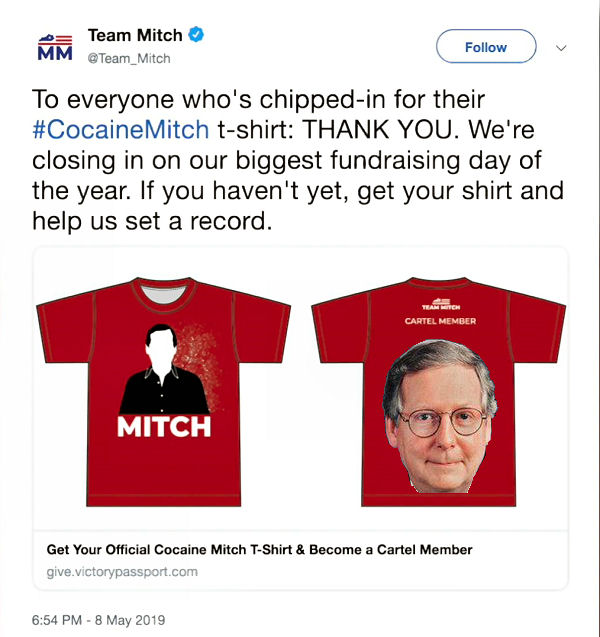This screenshot has height=637, width=600.
Task: Click the face photo on the back shirt
Action: [440, 416]
